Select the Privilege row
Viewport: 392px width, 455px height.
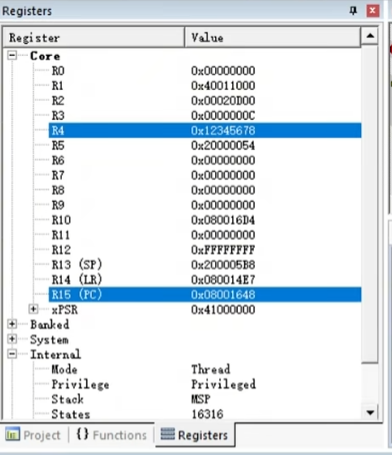(x=205, y=384)
